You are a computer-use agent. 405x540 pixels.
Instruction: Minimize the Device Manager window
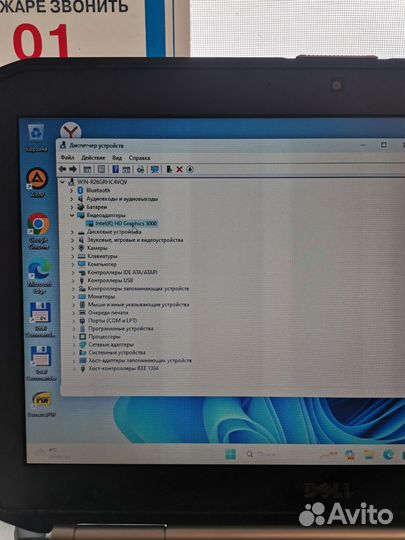[x=363, y=145]
